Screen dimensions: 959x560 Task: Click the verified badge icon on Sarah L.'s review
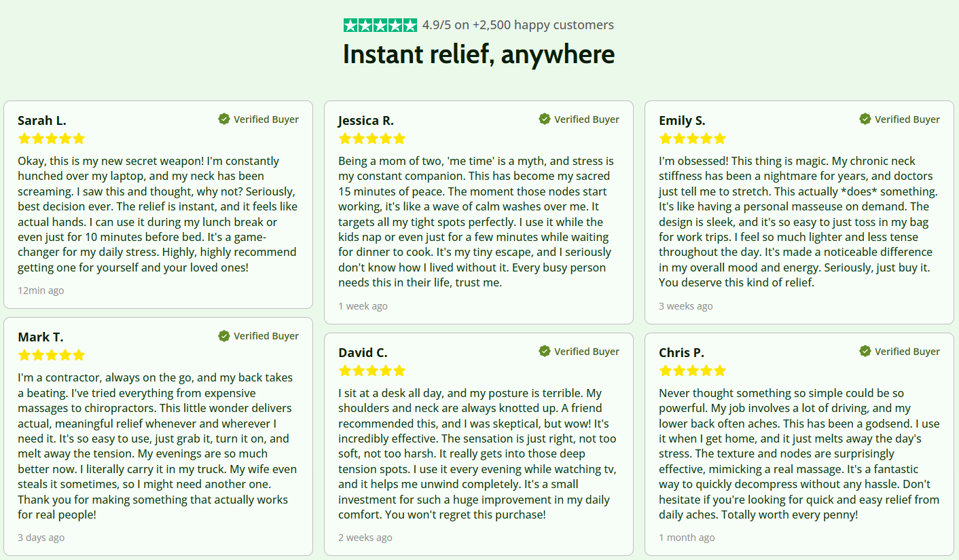click(224, 119)
